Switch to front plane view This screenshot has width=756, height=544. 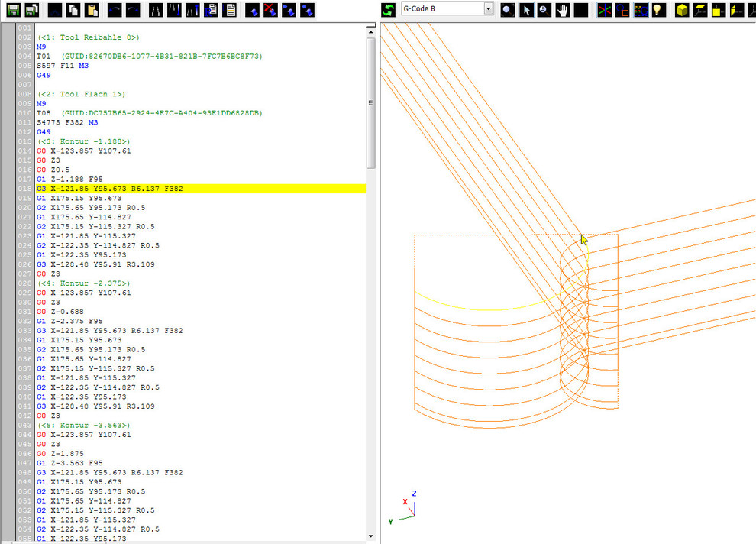pos(719,10)
